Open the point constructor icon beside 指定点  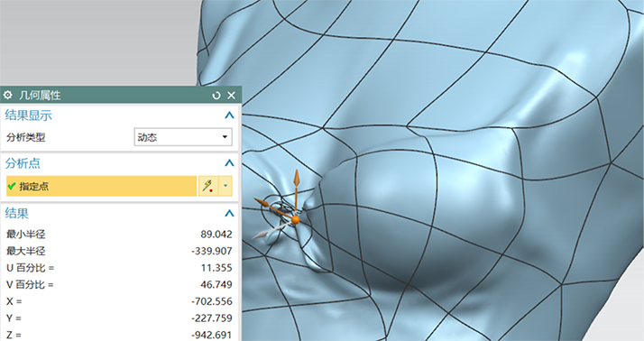point(208,186)
